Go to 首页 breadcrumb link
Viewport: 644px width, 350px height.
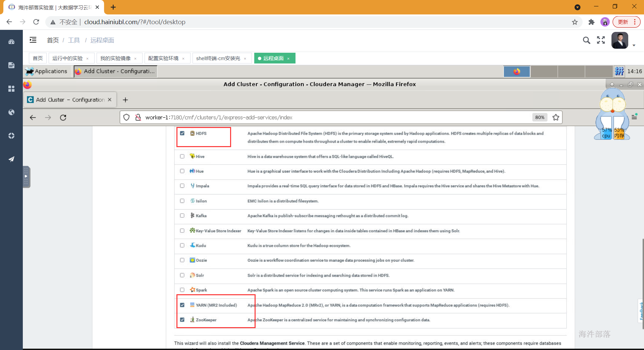coord(53,40)
